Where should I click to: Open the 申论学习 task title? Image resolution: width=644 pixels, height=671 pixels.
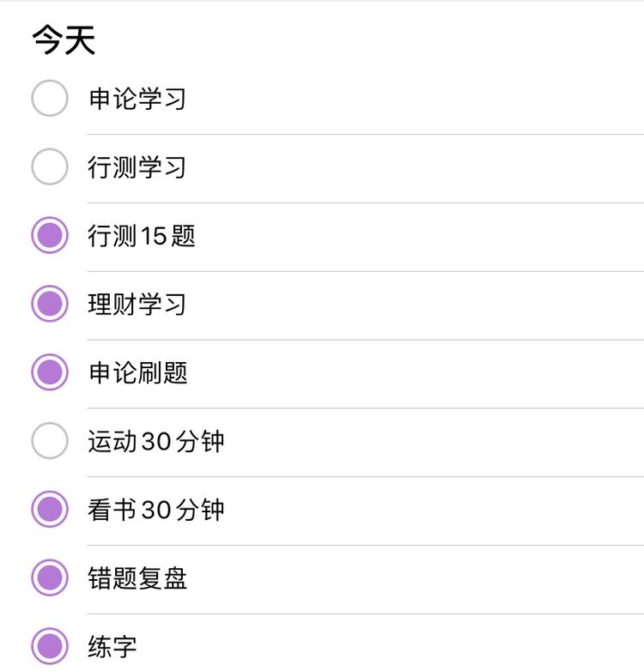[x=137, y=99]
